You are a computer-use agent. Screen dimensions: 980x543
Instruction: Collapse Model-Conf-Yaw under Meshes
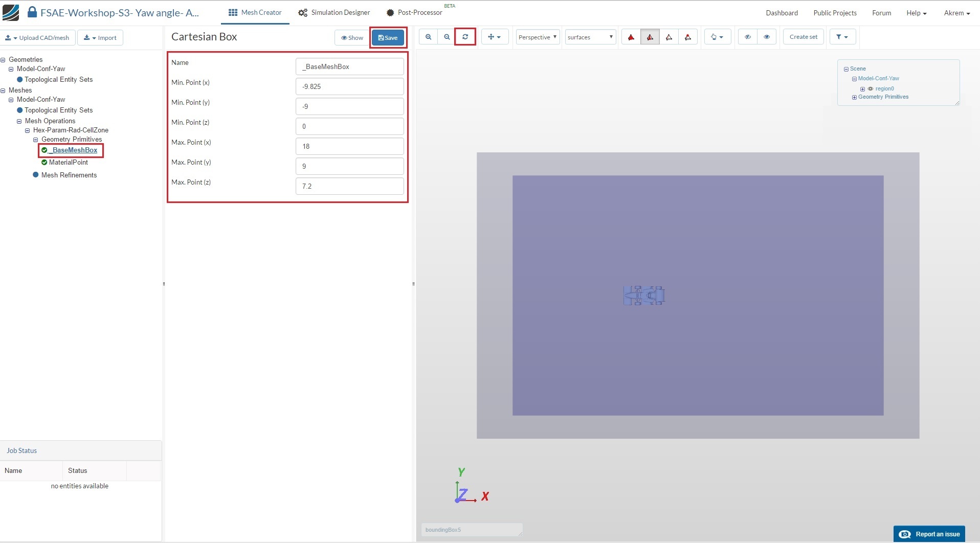11,100
